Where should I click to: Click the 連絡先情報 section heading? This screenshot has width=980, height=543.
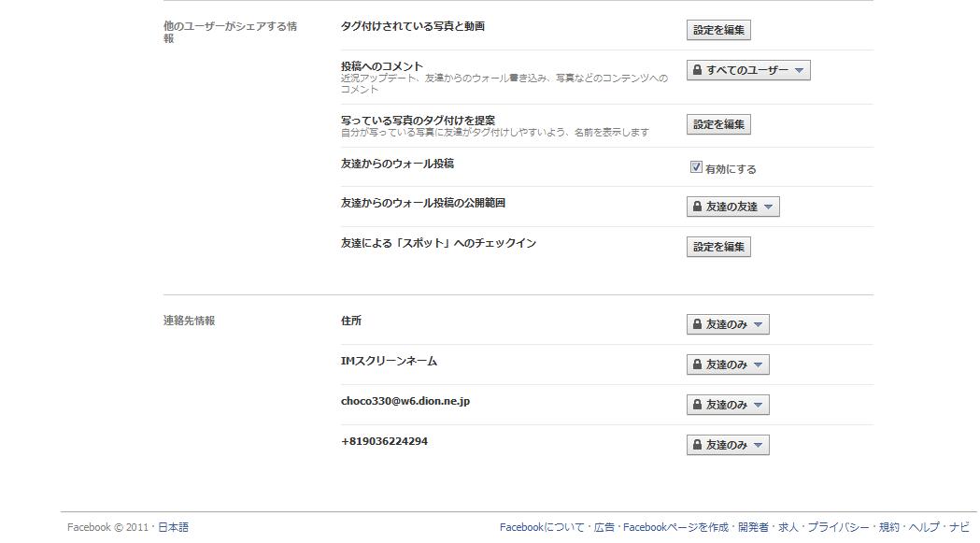click(190, 321)
